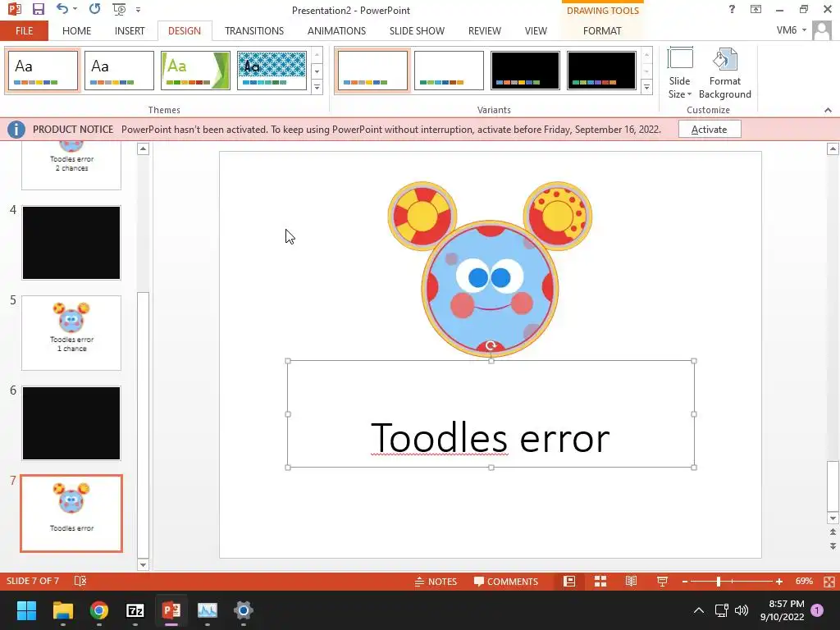The height and width of the screenshot is (630, 840).
Task: Switch to Normal view icon
Action: pyautogui.click(x=569, y=582)
